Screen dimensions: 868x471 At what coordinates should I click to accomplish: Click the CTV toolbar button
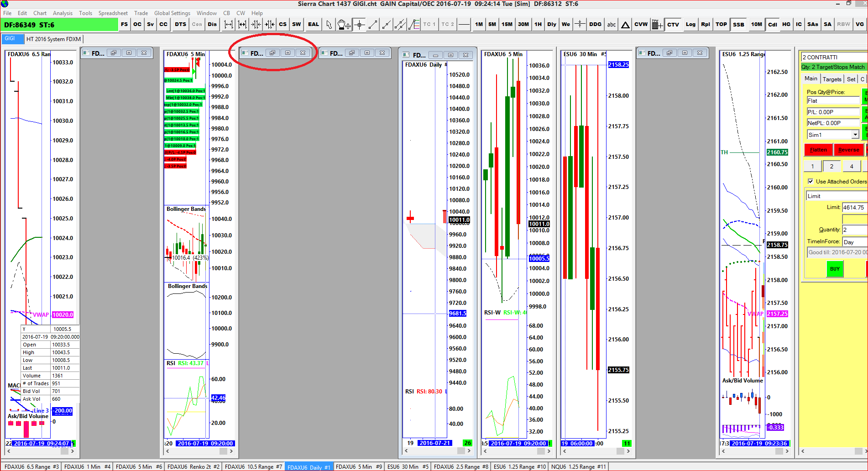click(x=673, y=25)
